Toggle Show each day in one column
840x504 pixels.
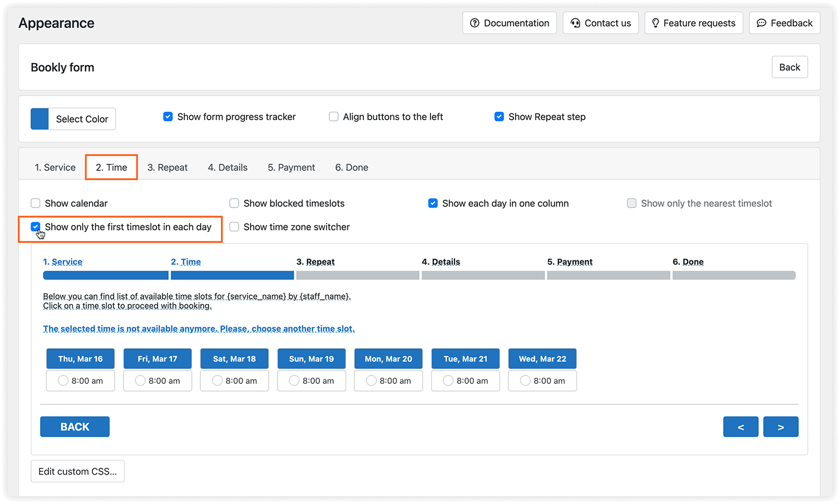point(433,203)
